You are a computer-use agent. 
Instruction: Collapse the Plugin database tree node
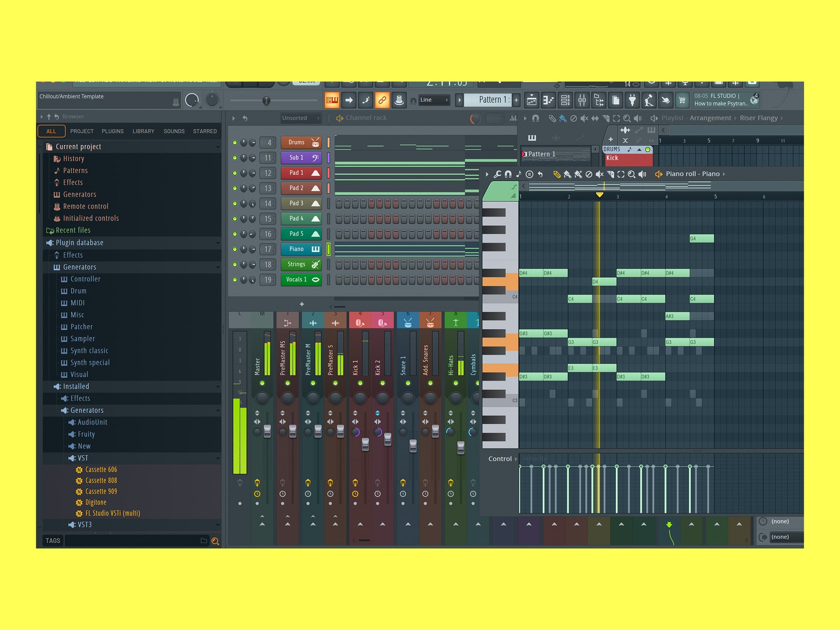(217, 243)
